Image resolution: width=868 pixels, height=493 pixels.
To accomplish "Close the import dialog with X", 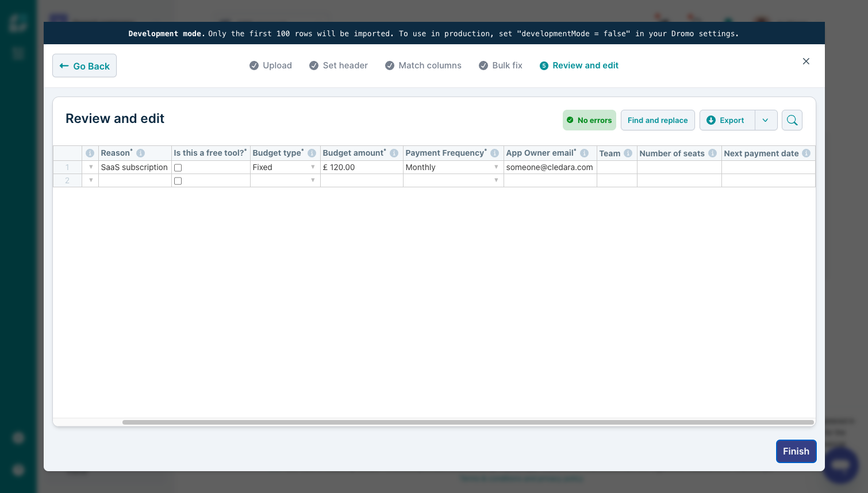I will click(806, 61).
